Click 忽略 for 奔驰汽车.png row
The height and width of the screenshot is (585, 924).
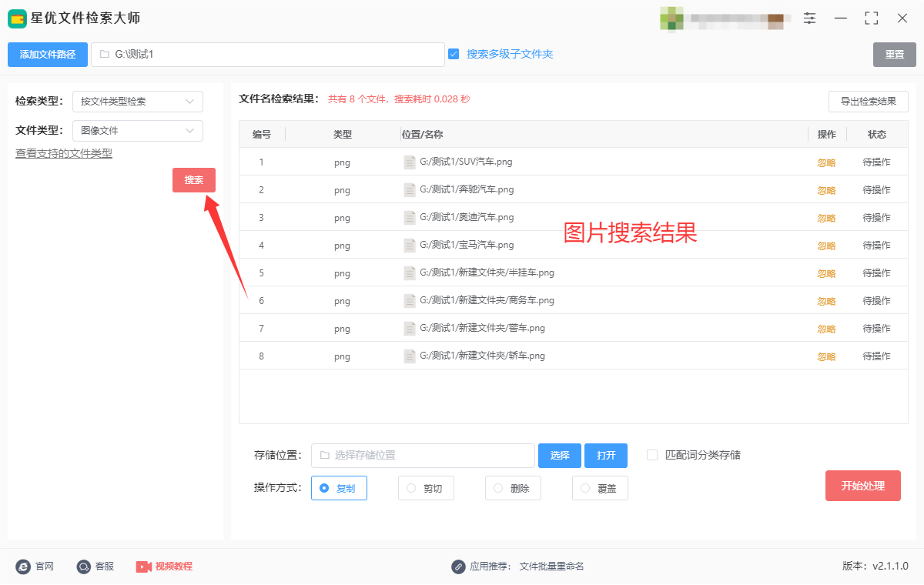pyautogui.click(x=826, y=190)
